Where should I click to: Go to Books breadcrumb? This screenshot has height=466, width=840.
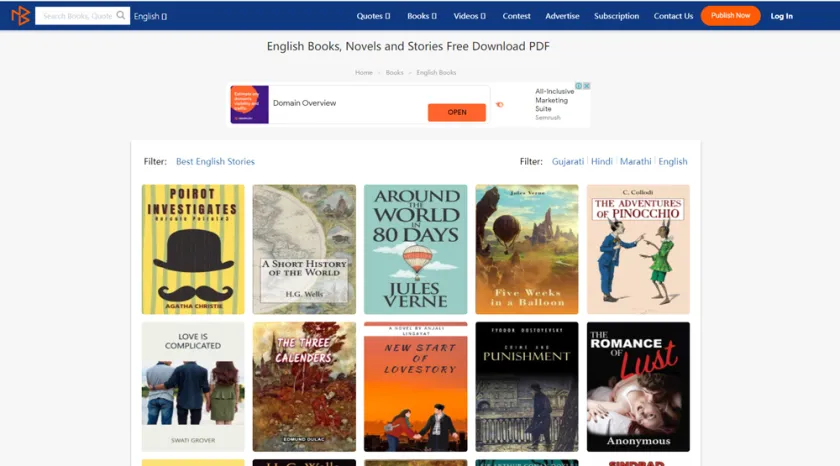click(394, 72)
